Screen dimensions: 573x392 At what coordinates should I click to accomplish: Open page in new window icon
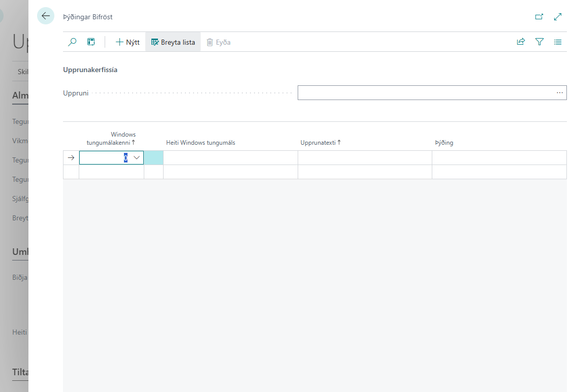pyautogui.click(x=539, y=17)
